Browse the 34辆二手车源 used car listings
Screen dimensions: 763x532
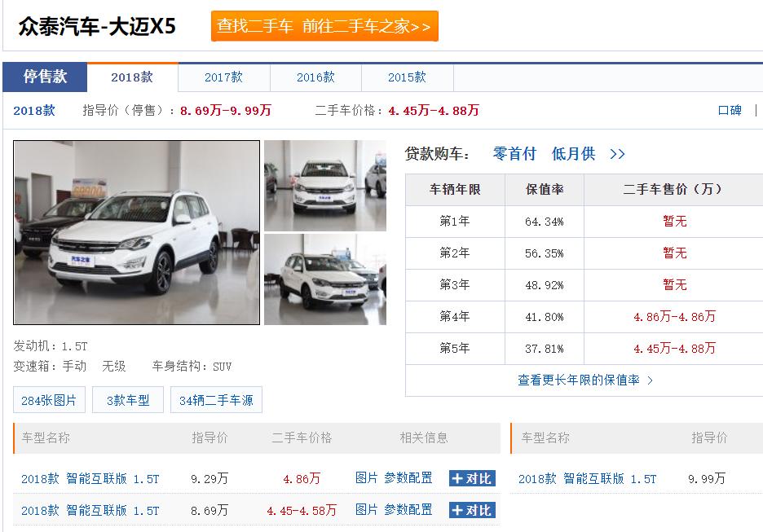point(216,400)
